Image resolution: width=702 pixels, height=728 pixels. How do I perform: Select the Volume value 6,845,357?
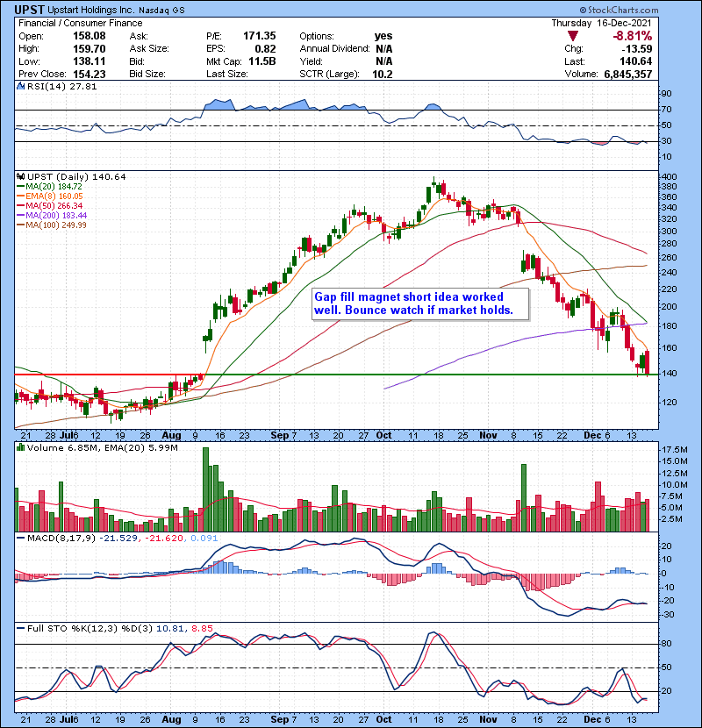(x=628, y=75)
